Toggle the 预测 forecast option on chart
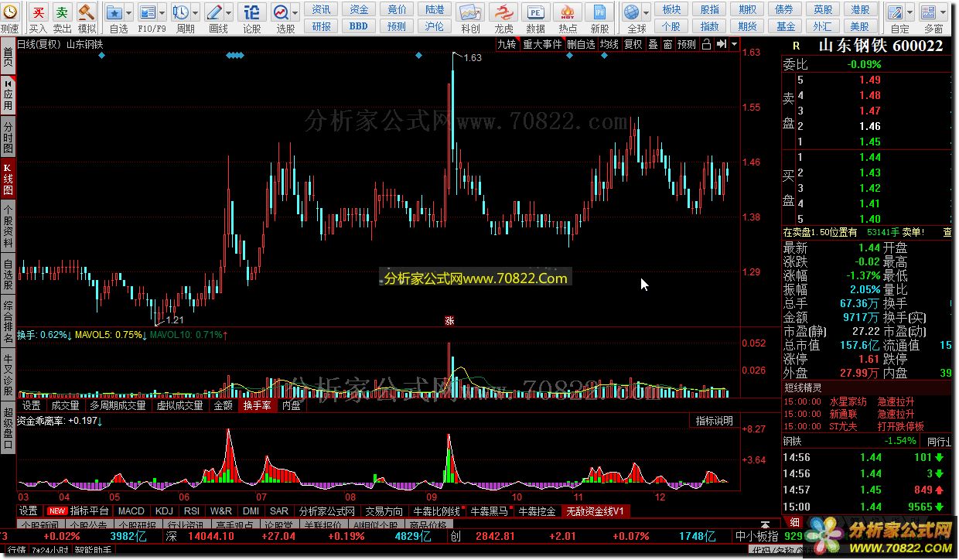959x560 pixels. (x=687, y=45)
